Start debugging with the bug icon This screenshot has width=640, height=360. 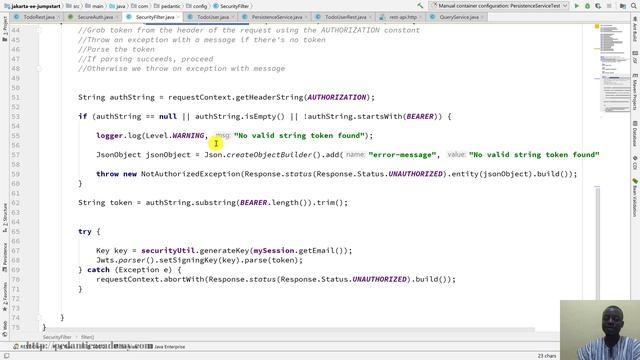[x=587, y=6]
